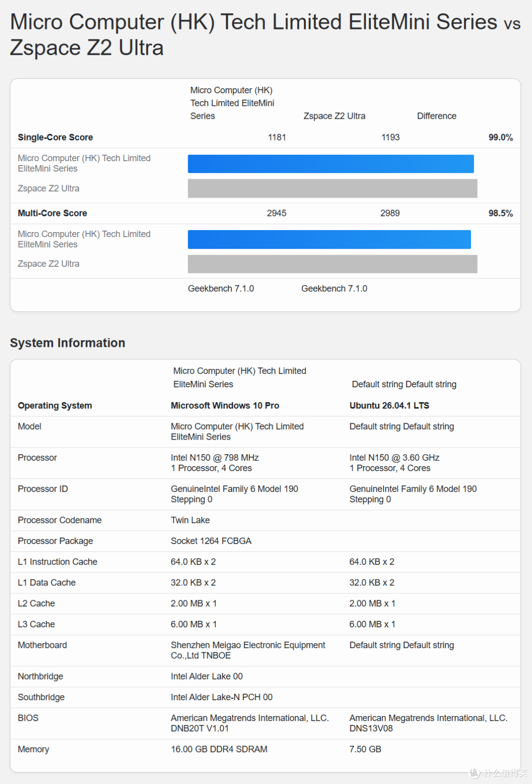Select the Single-Core Score row label
532x784 pixels.
point(55,137)
